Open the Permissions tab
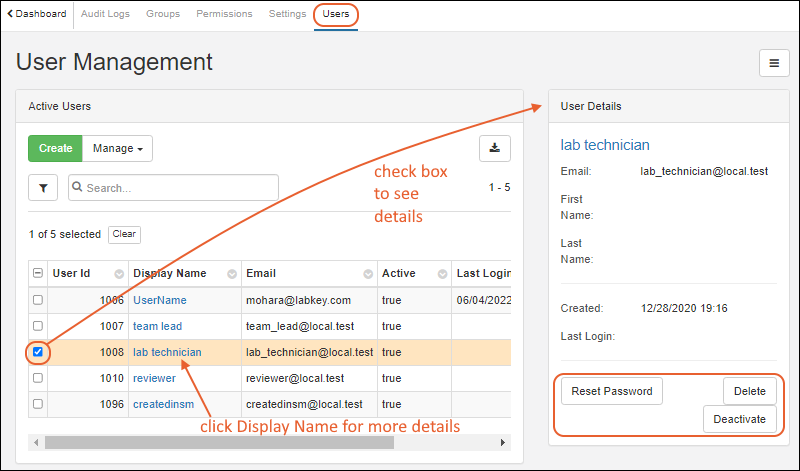This screenshot has width=800, height=471. point(224,14)
